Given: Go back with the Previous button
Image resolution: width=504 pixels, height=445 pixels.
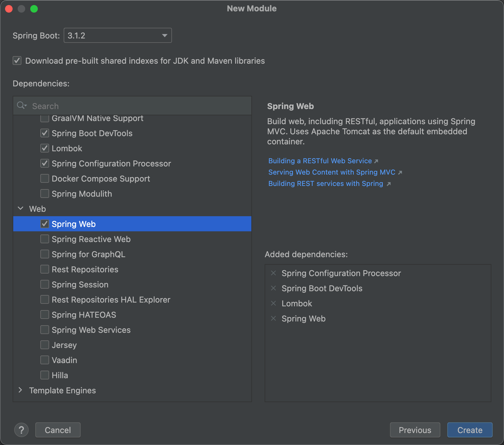Looking at the screenshot, I should (x=415, y=430).
